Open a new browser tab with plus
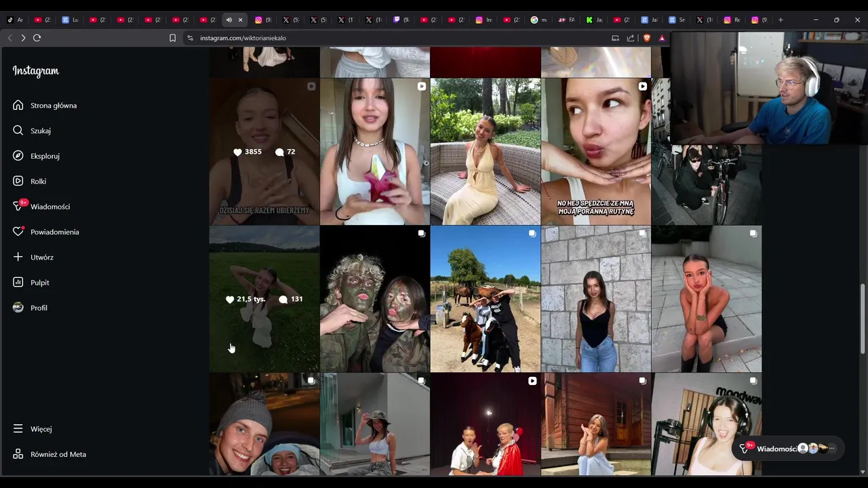This screenshot has height=488, width=868. [x=781, y=20]
